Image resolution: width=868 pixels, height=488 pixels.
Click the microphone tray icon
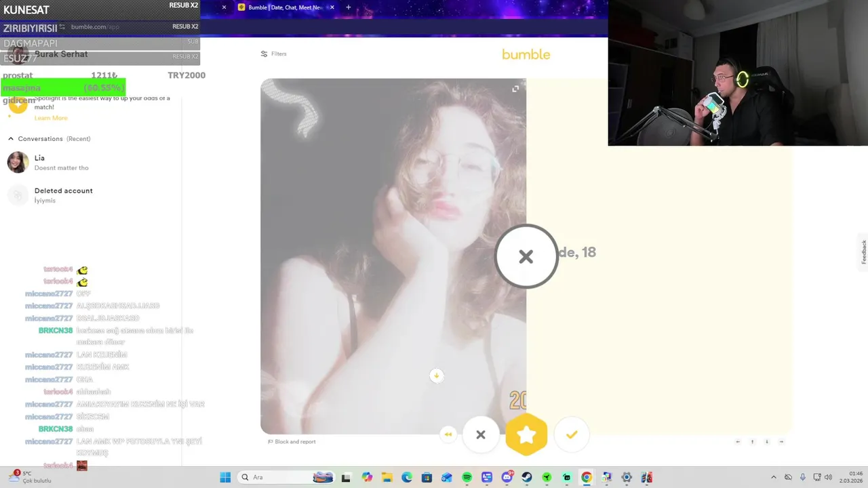[803, 477]
